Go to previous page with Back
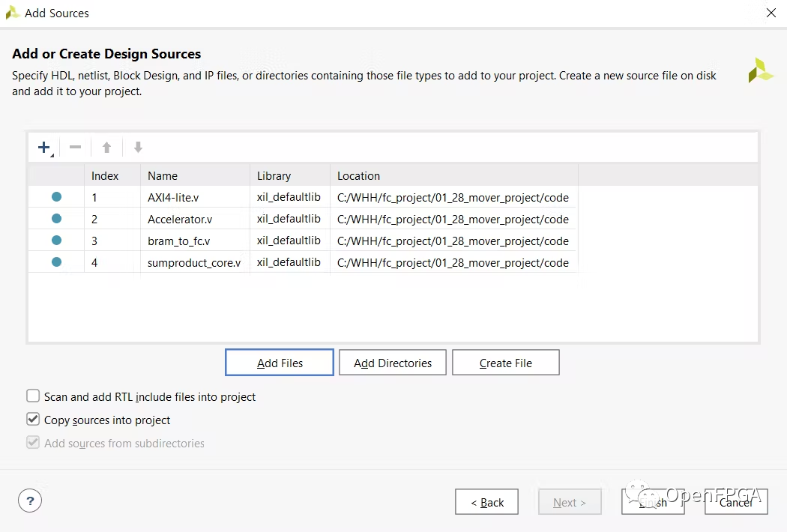The image size is (787, 532). point(486,503)
